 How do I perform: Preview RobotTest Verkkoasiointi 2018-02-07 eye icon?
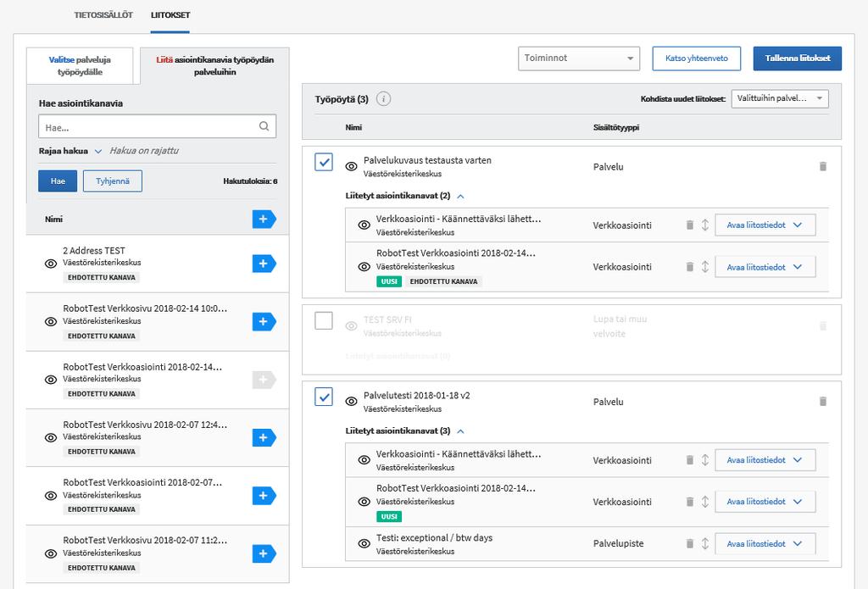pyautogui.click(x=50, y=496)
